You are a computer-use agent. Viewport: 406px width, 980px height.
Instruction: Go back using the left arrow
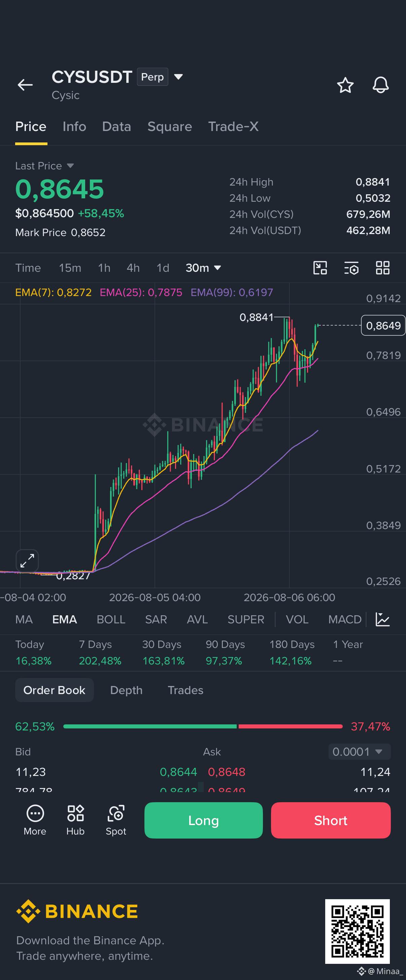[25, 85]
